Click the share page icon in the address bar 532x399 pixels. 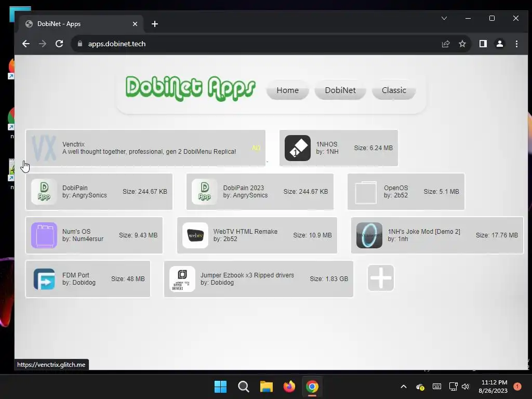pyautogui.click(x=446, y=44)
